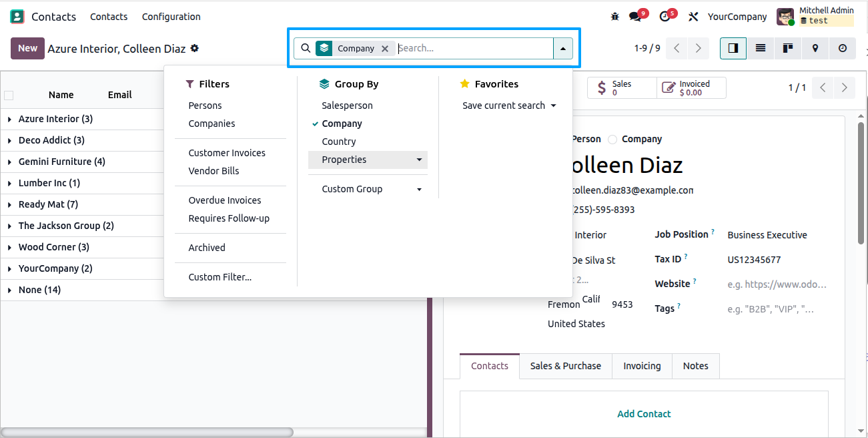Remove the Company facet with X
Viewport: 868px width, 438px height.
[385, 48]
